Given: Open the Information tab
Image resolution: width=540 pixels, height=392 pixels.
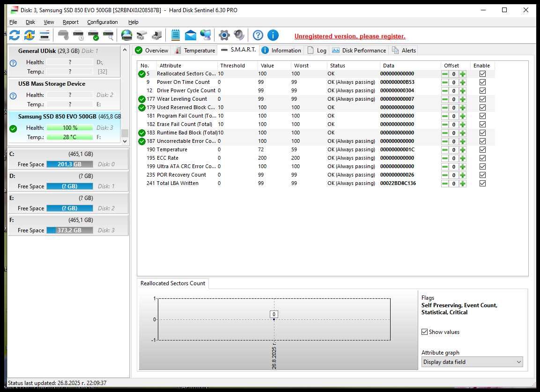Looking at the screenshot, I should pos(281,50).
